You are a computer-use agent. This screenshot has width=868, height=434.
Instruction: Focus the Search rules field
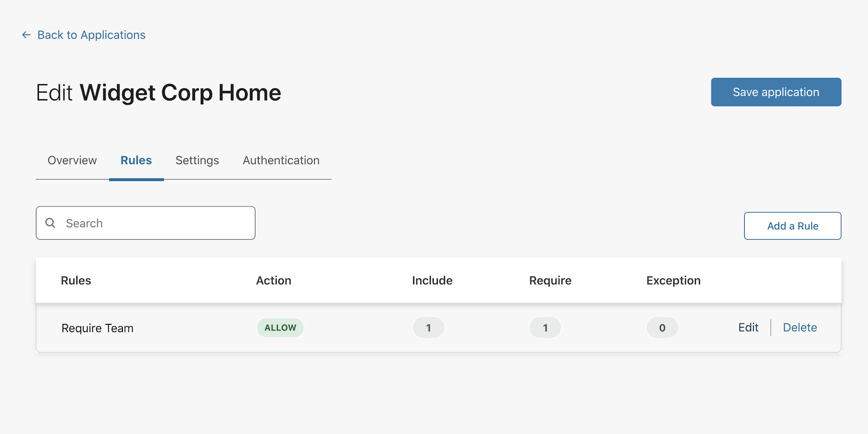pos(156,223)
